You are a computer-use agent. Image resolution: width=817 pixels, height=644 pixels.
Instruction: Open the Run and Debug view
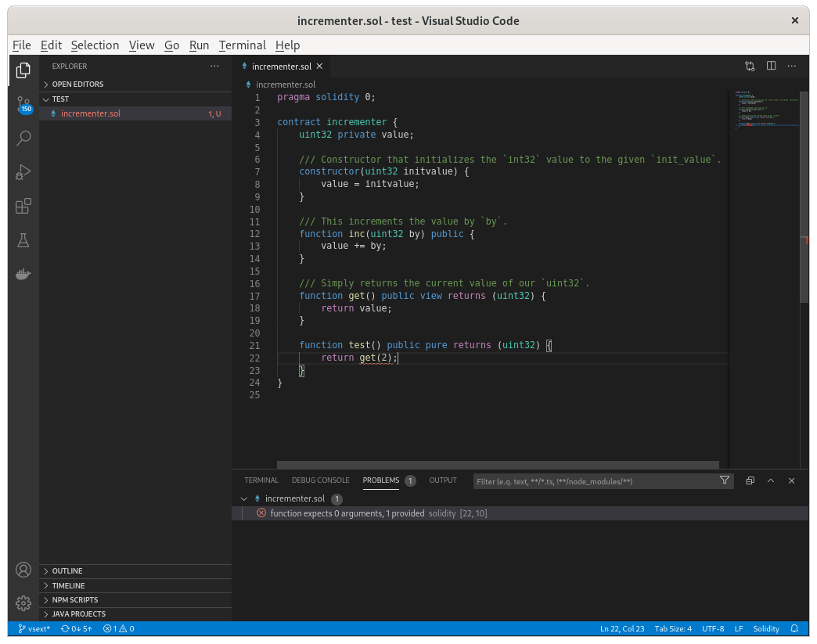point(23,172)
